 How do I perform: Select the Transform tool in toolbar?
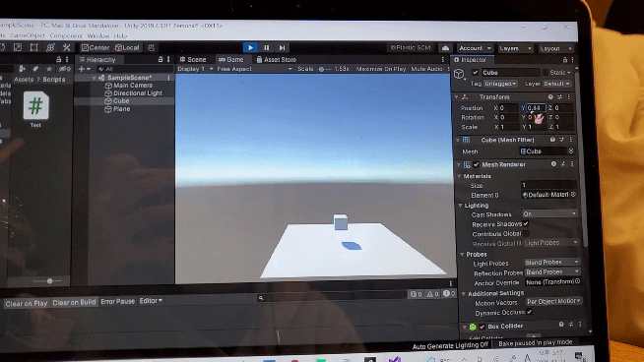pos(50,47)
